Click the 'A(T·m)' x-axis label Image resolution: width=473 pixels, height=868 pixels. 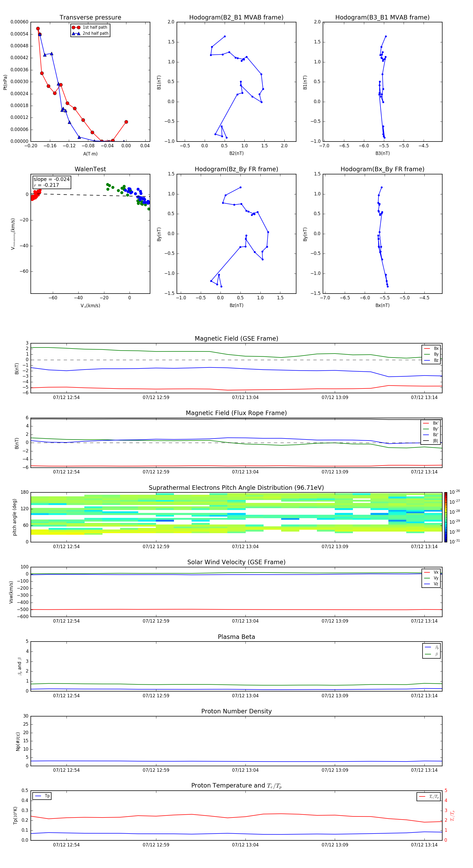(x=90, y=154)
